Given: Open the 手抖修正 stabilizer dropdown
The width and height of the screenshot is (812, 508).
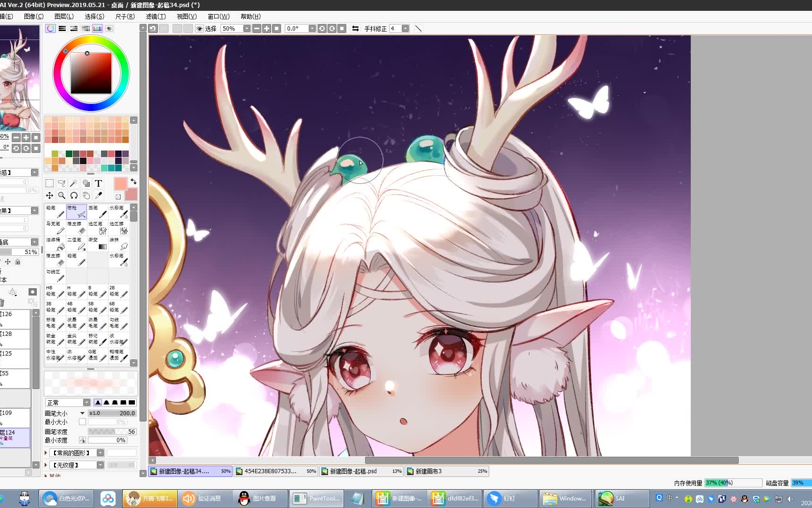Looking at the screenshot, I should click(x=406, y=29).
